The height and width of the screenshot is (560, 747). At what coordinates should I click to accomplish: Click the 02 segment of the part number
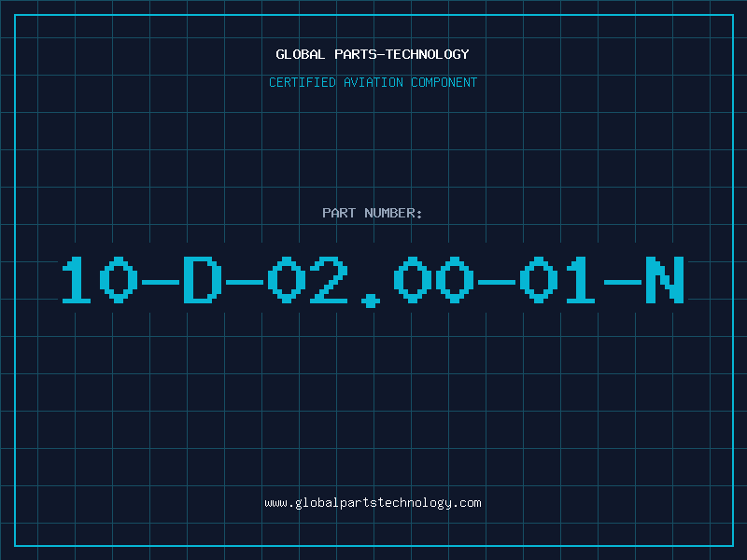tap(308, 280)
